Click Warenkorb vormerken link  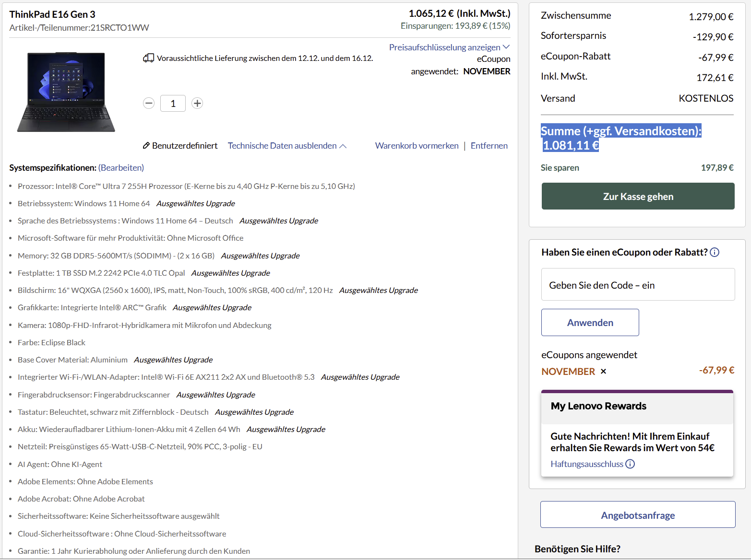(x=417, y=145)
